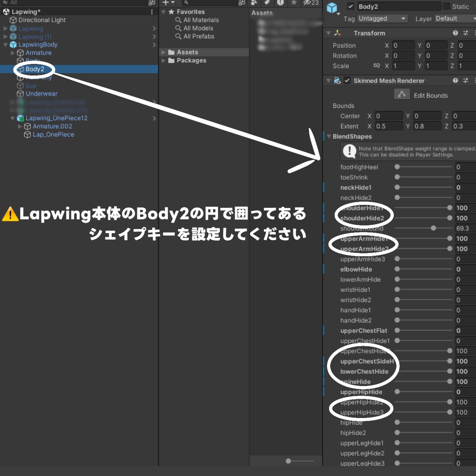The image size is (476, 476).
Task: Expand Armature.002 in Hierarchy
Action: (x=20, y=126)
